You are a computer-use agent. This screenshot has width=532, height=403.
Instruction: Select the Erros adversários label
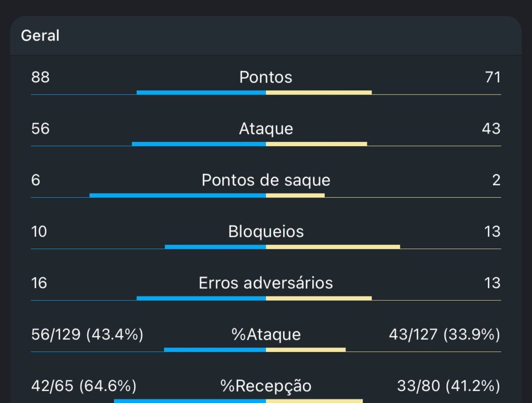point(265,283)
